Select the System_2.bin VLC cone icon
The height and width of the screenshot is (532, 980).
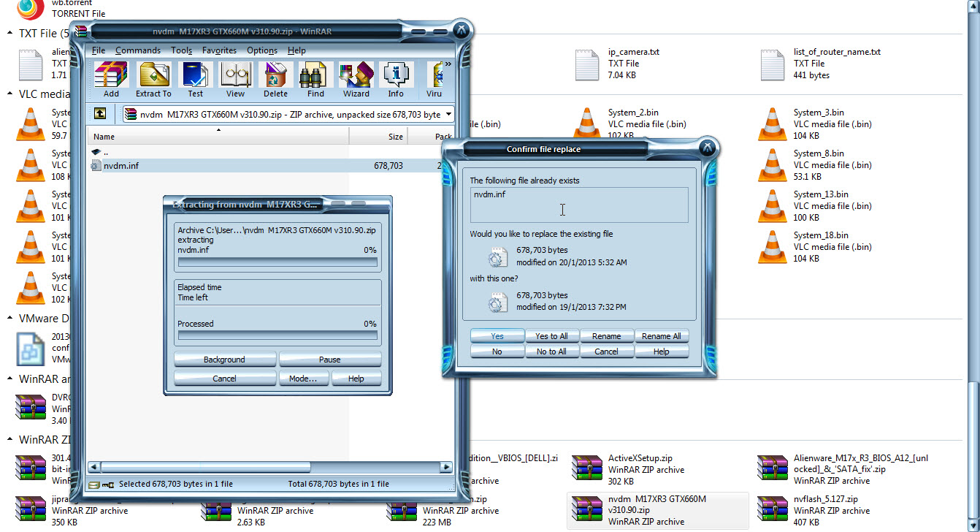586,124
